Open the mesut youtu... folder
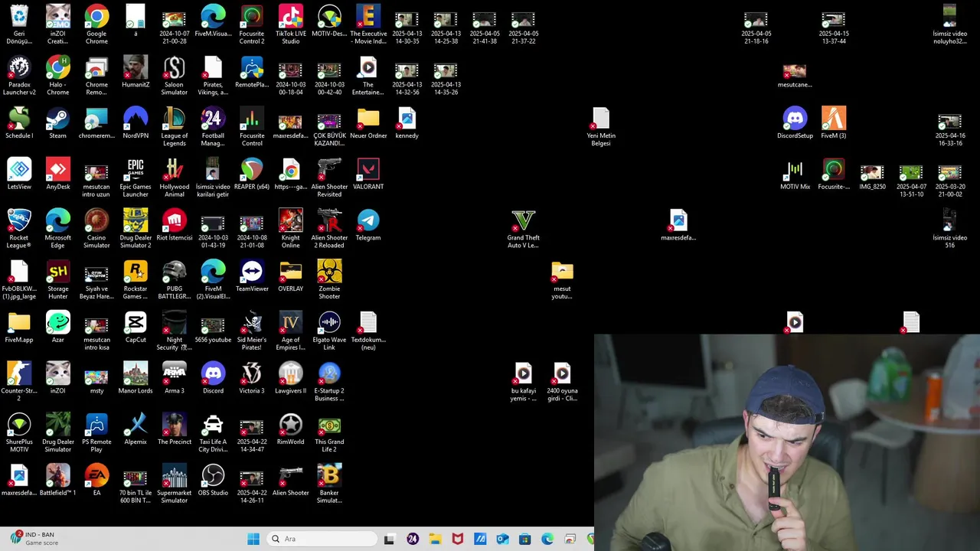Screen dimensions: 980x551 [562, 279]
